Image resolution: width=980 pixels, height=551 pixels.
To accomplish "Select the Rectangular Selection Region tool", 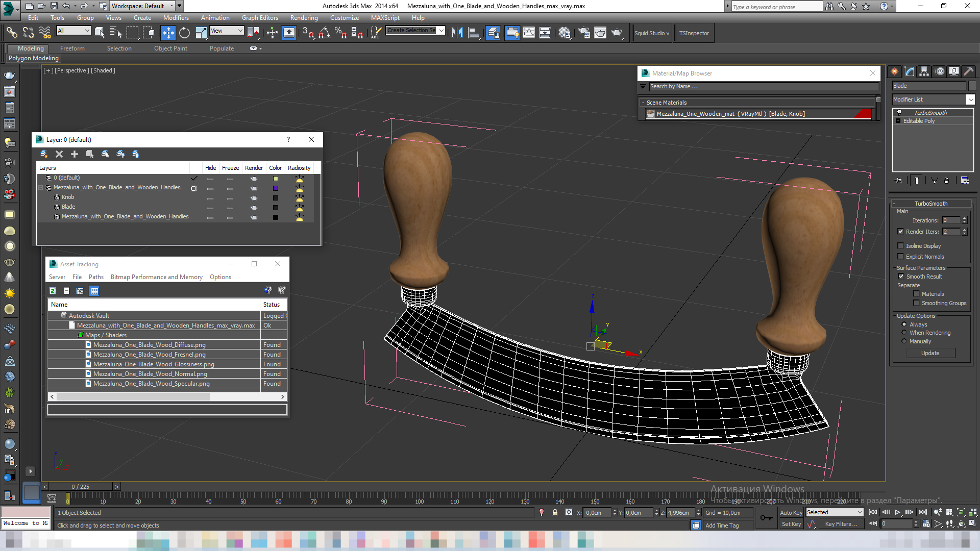I will pyautogui.click(x=132, y=33).
